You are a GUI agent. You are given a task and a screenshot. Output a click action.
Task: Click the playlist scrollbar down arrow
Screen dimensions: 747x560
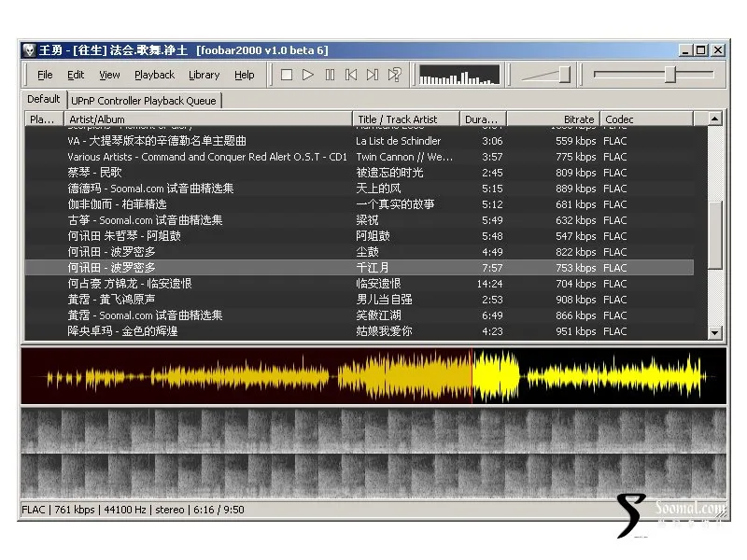714,333
